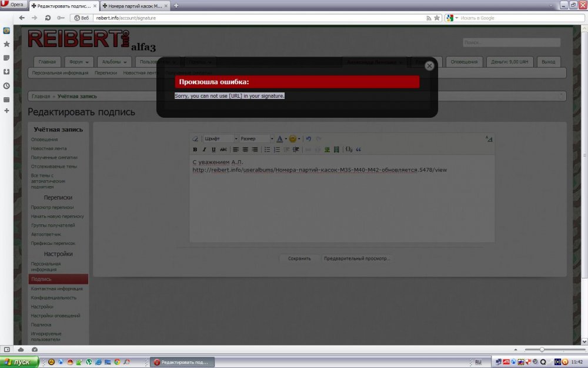
Task: Open the Smilies picker
Action: 295,138
